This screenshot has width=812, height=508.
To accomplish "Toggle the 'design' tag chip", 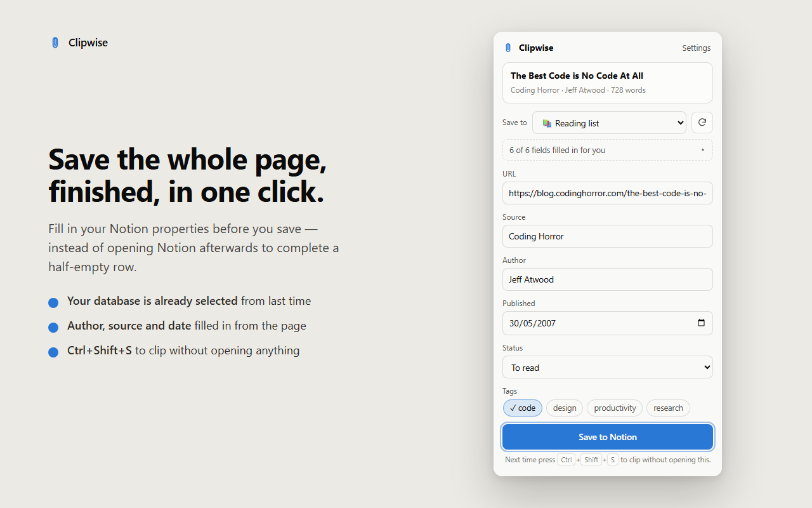I will click(565, 408).
